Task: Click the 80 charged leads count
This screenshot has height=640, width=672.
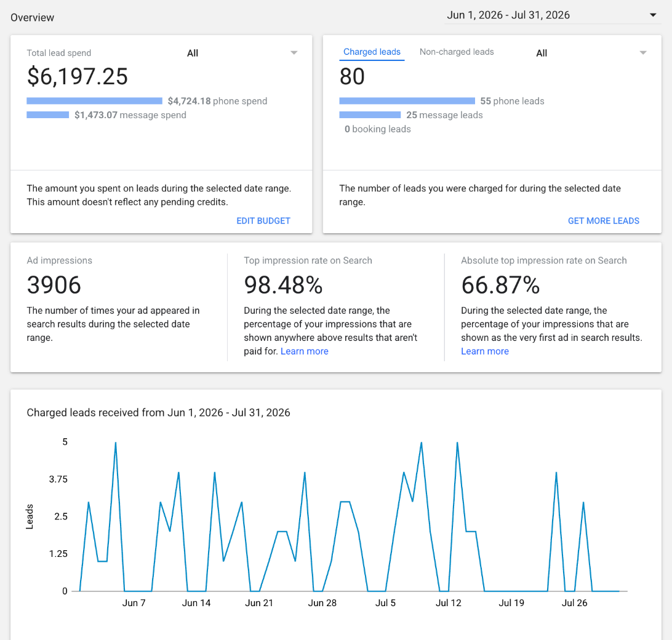Action: click(x=352, y=76)
